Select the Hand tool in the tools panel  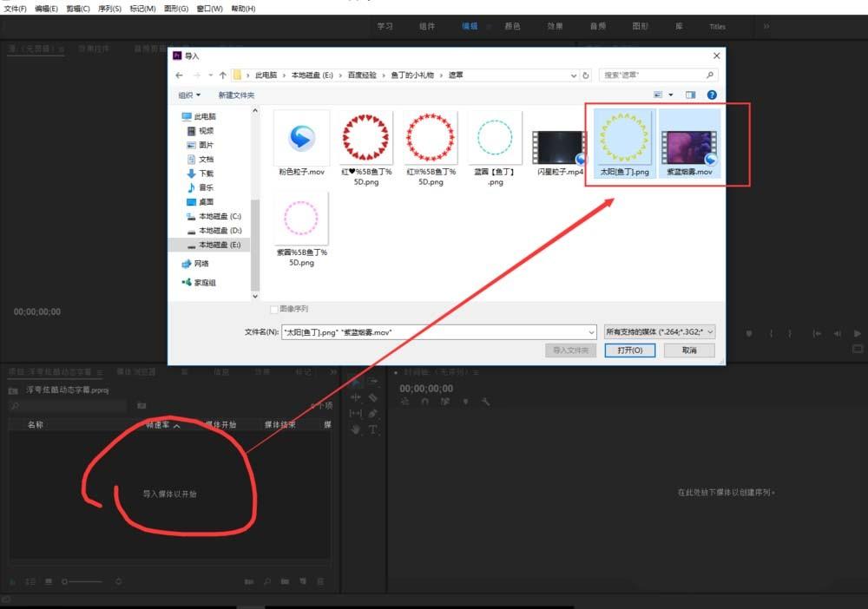(355, 429)
